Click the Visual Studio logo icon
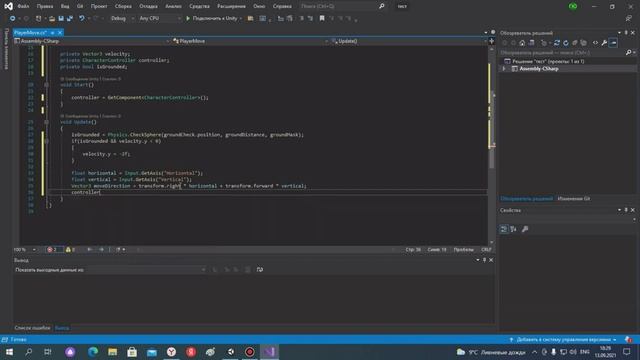This screenshot has height=360, width=640. [x=8, y=6]
